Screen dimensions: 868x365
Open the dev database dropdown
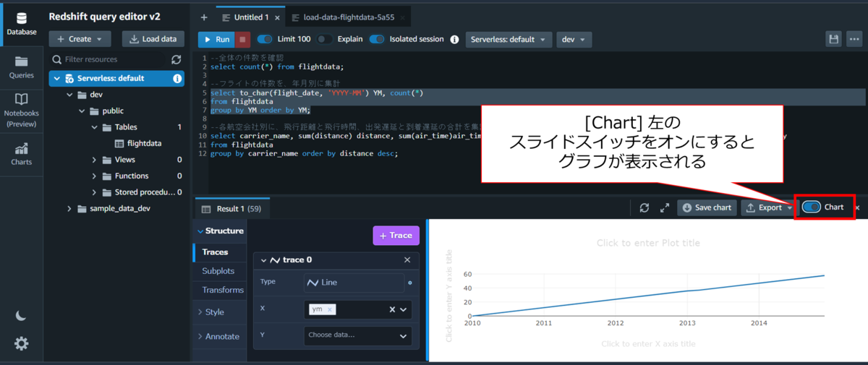(x=574, y=39)
